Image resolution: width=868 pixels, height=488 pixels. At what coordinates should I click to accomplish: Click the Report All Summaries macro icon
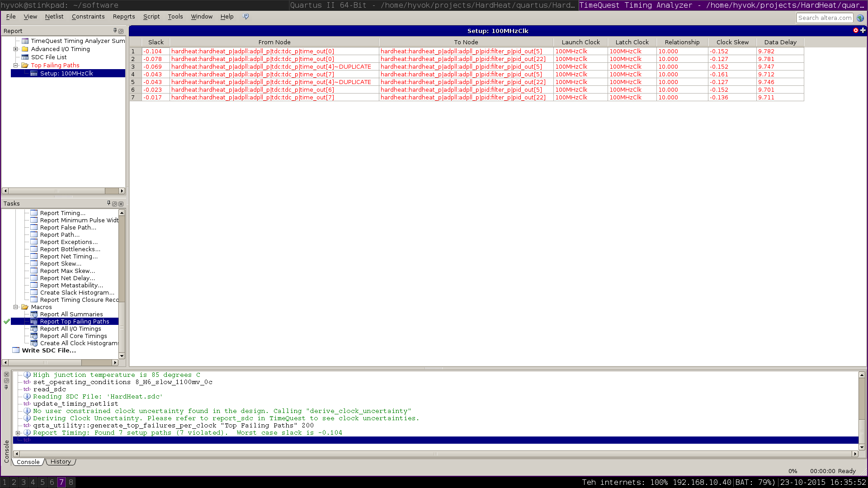[34, 314]
